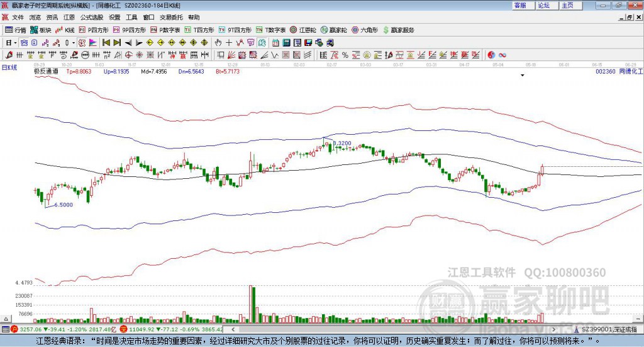Open the 浏览 menu
This screenshot has width=644, height=347.
35,17
